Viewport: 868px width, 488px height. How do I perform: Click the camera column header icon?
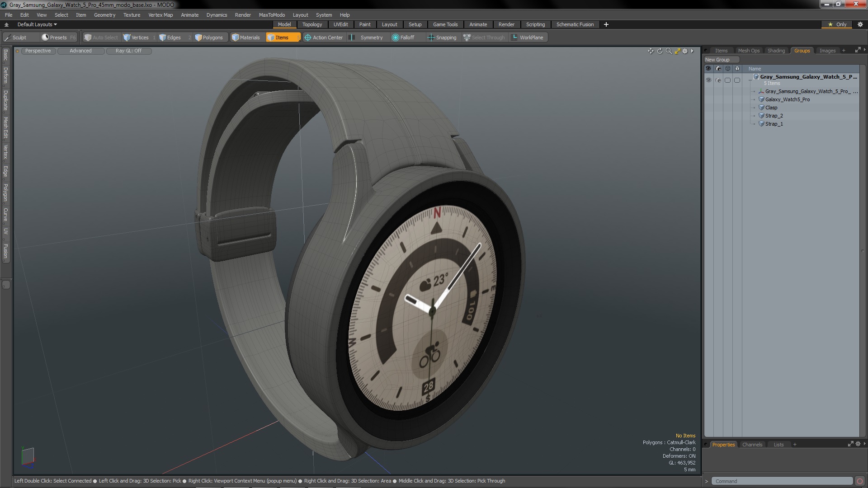tap(718, 69)
